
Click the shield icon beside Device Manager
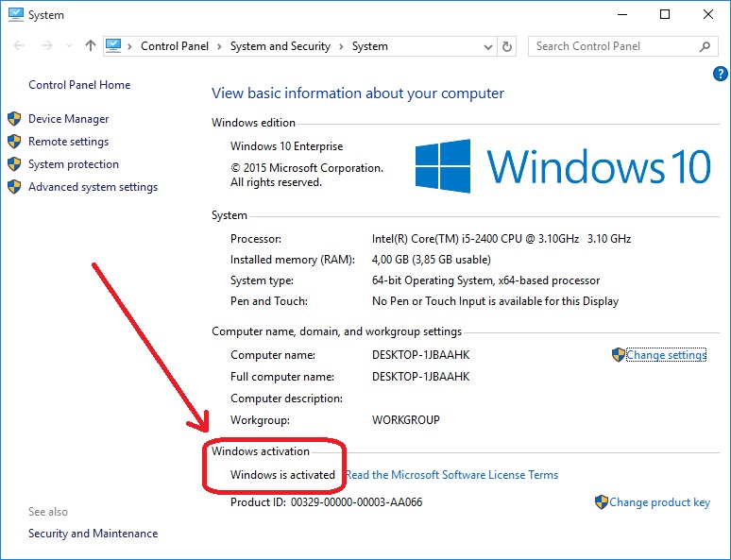click(14, 118)
